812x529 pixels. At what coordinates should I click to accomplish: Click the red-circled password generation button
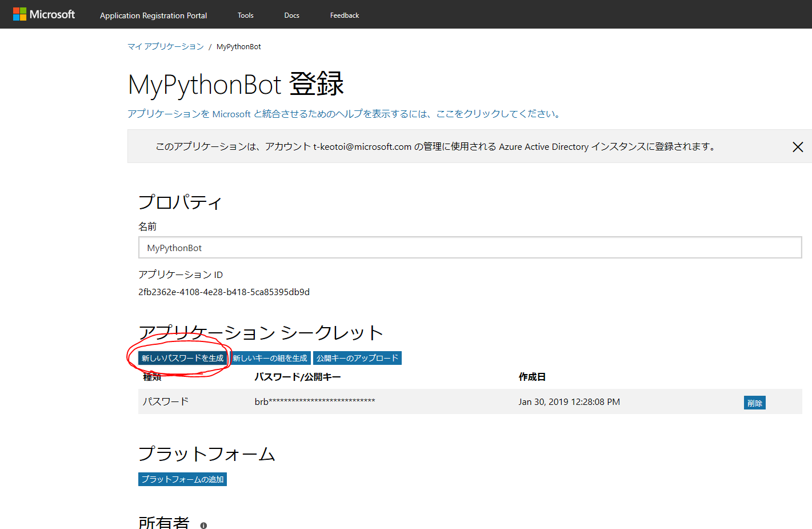pos(182,357)
